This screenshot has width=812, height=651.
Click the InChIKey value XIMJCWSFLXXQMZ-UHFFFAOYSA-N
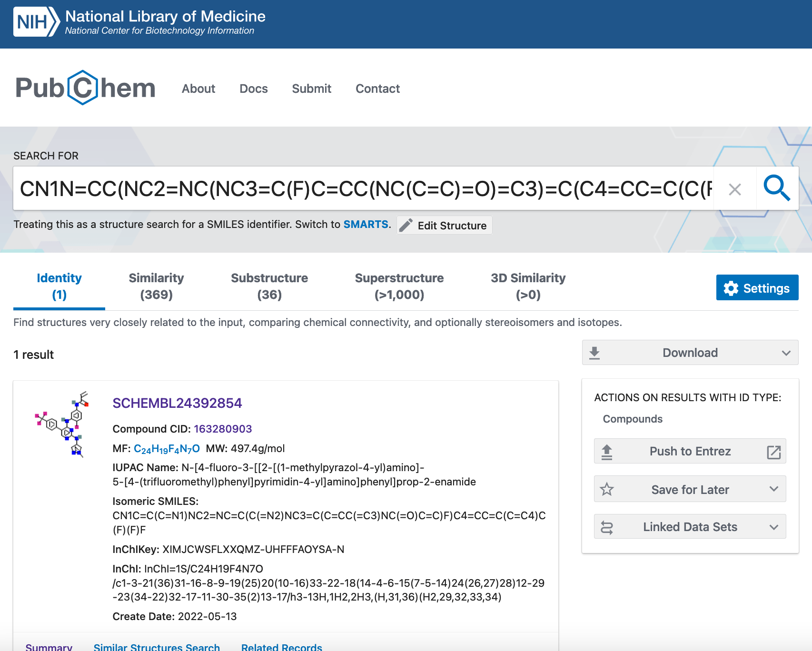[x=253, y=550]
